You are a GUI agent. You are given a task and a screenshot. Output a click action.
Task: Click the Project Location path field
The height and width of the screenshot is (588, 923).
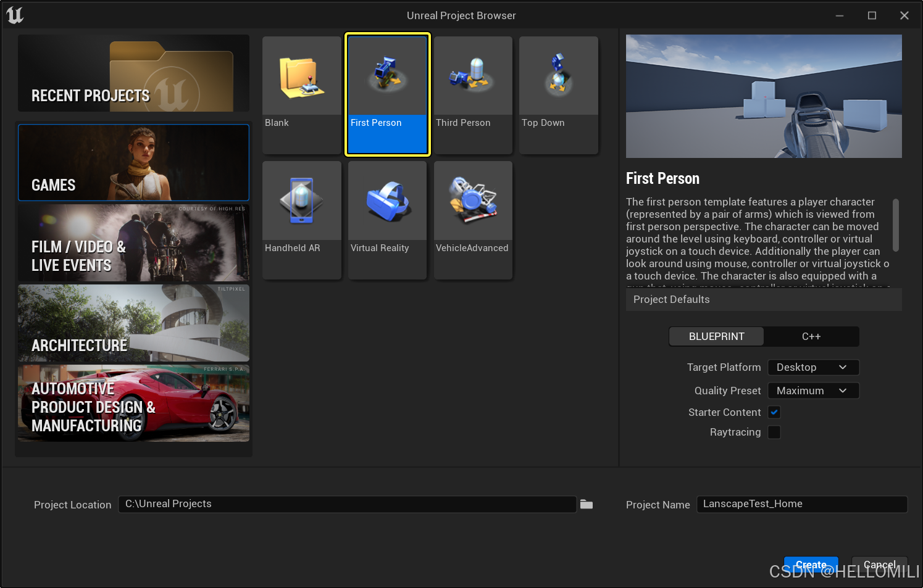pos(348,504)
